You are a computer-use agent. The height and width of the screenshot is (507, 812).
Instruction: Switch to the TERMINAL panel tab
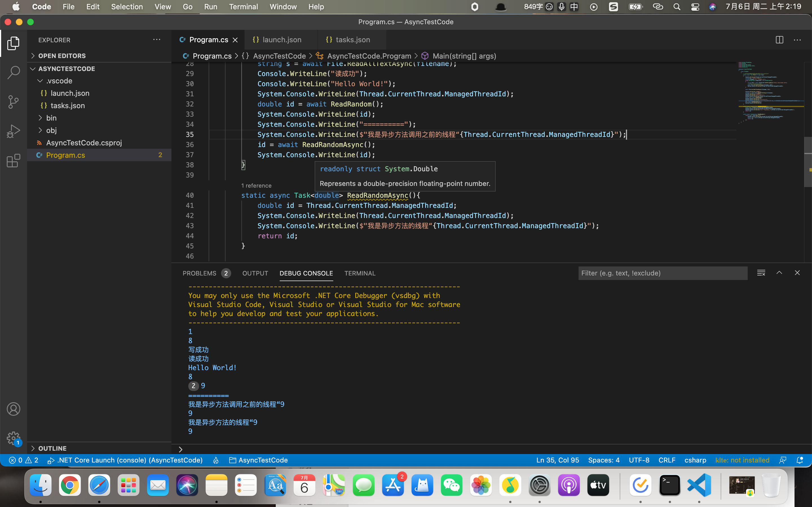tap(360, 273)
